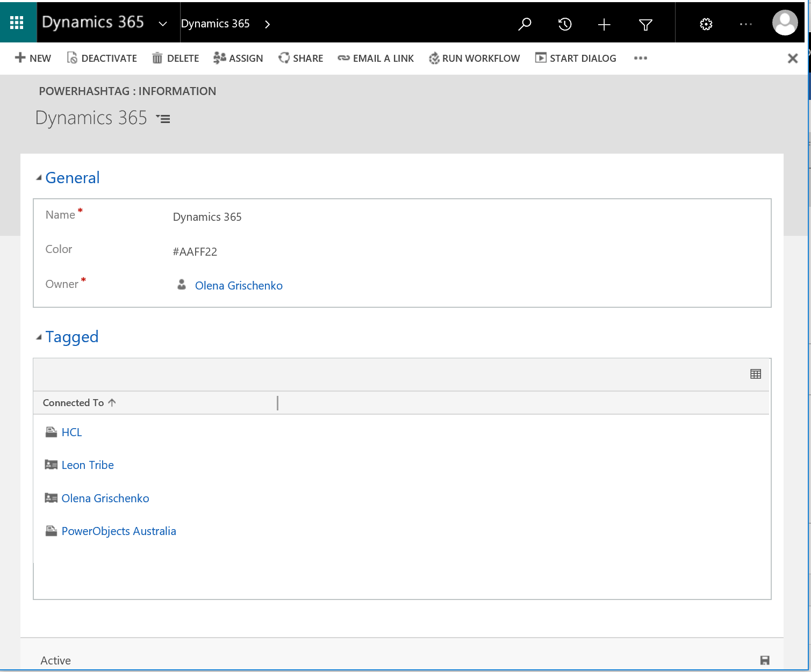Choose Run Workflow from the command bar
Screen dimensions: 811x672
click(x=475, y=58)
